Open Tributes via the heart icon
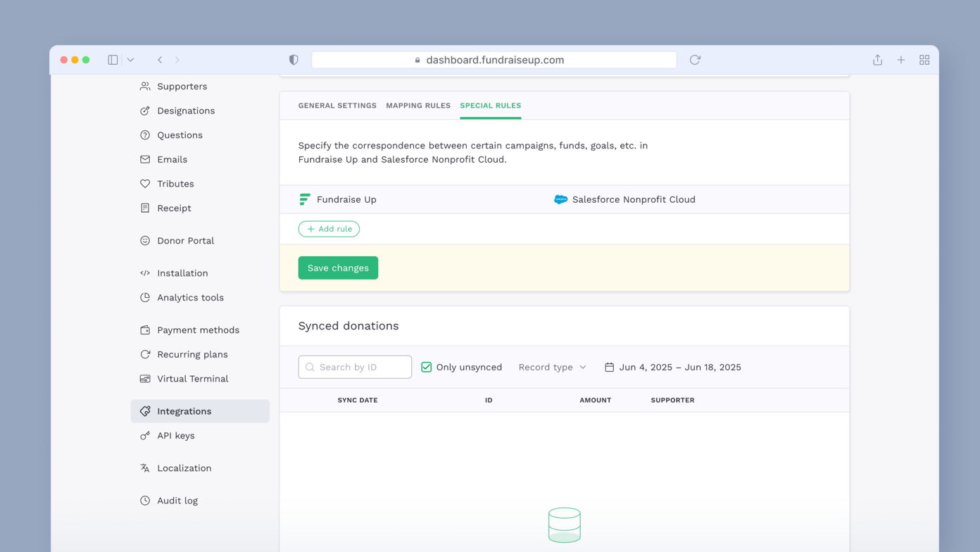Screen dimensions: 980x552 coord(144,184)
